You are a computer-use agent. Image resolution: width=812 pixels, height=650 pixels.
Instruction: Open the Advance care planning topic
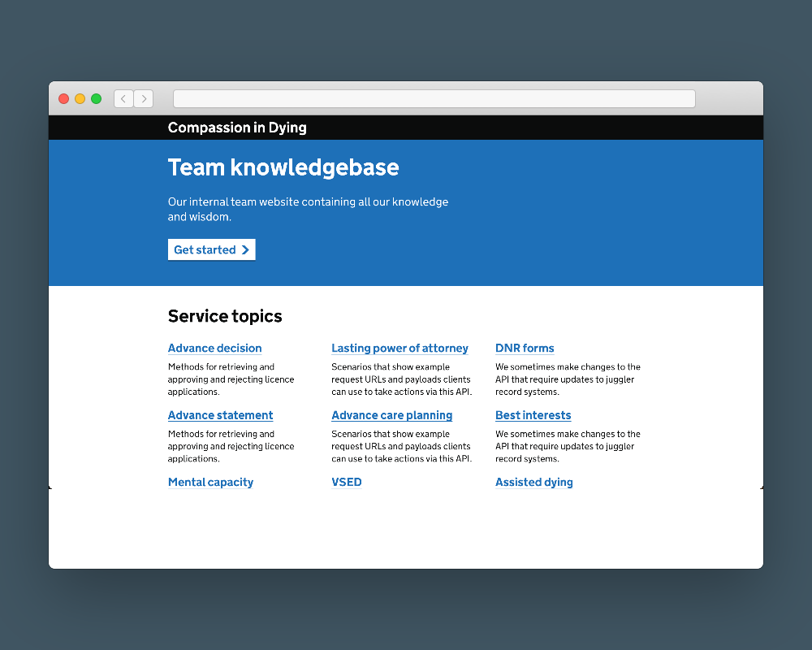click(x=392, y=415)
